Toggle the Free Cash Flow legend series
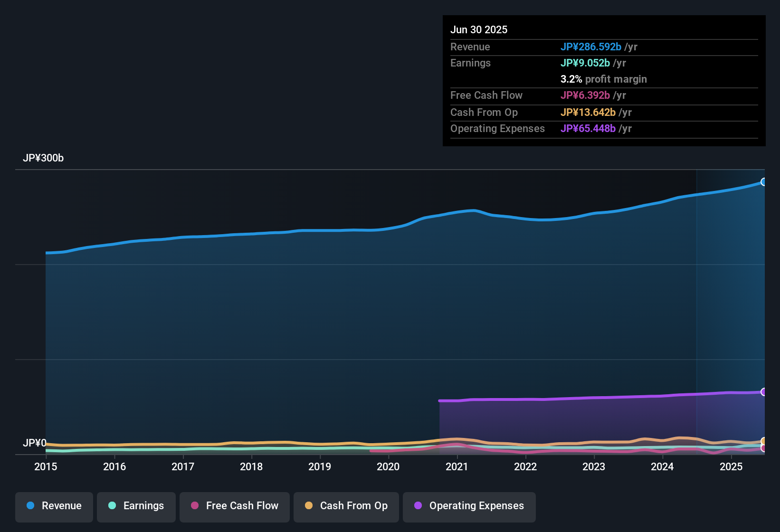 point(235,506)
